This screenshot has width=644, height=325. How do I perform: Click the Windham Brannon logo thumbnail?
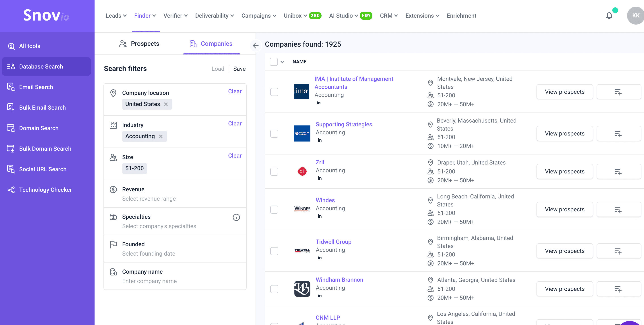click(302, 289)
